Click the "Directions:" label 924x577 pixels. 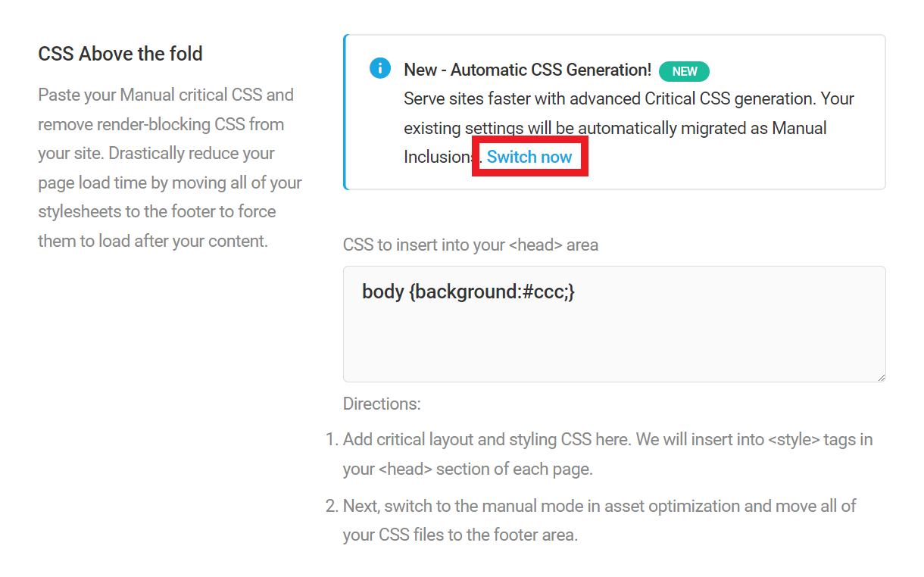tap(382, 404)
